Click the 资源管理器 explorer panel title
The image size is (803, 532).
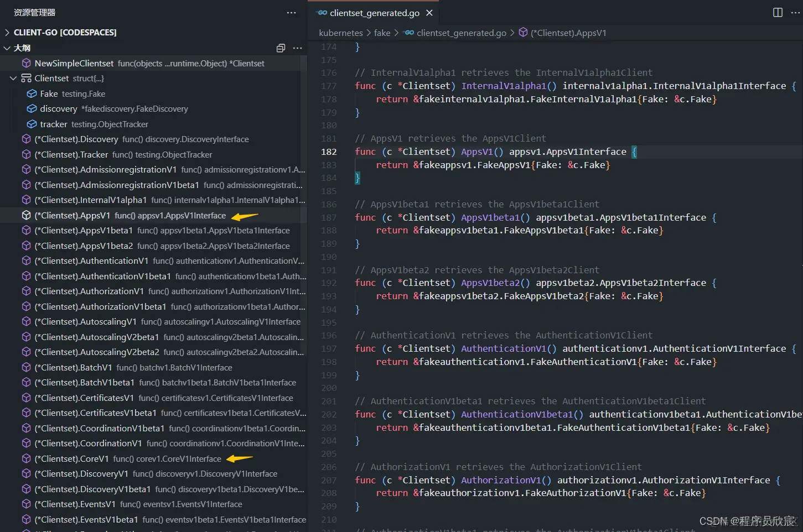34,13
